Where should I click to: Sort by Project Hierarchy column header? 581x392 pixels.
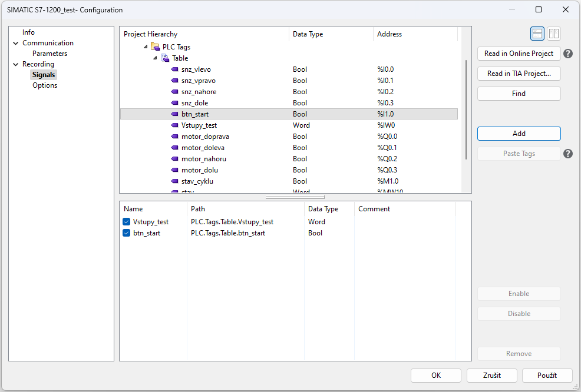pyautogui.click(x=204, y=34)
